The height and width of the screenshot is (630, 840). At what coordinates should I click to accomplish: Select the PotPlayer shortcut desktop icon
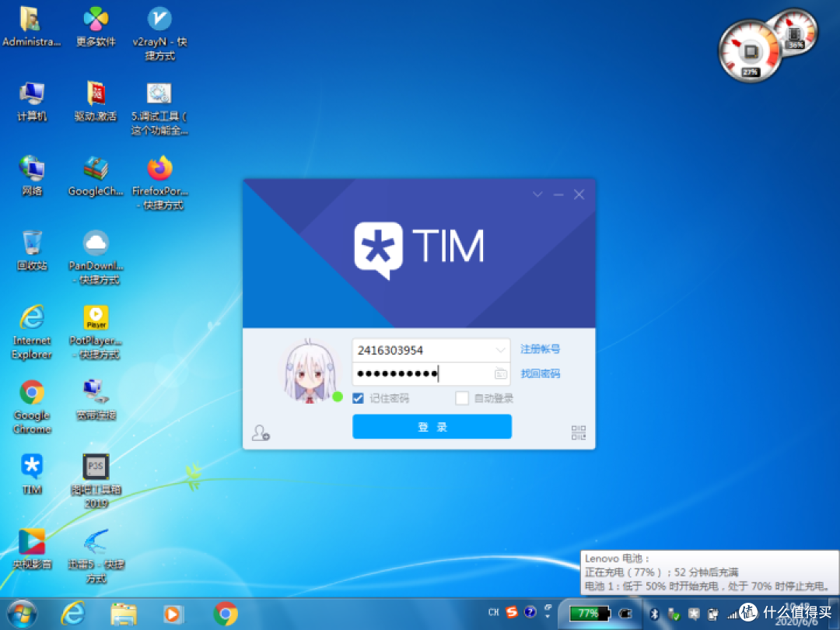(96, 332)
